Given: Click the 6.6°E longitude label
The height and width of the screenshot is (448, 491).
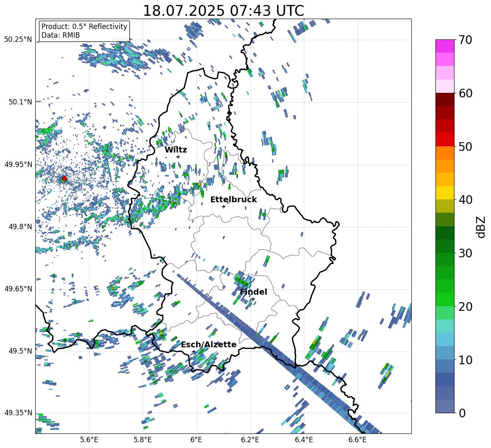Looking at the screenshot, I should (357, 440).
